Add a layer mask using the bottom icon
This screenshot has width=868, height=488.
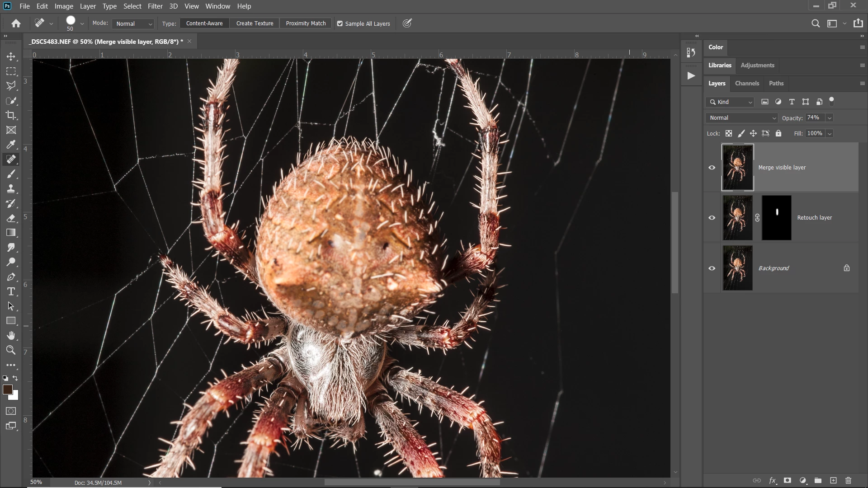788,480
